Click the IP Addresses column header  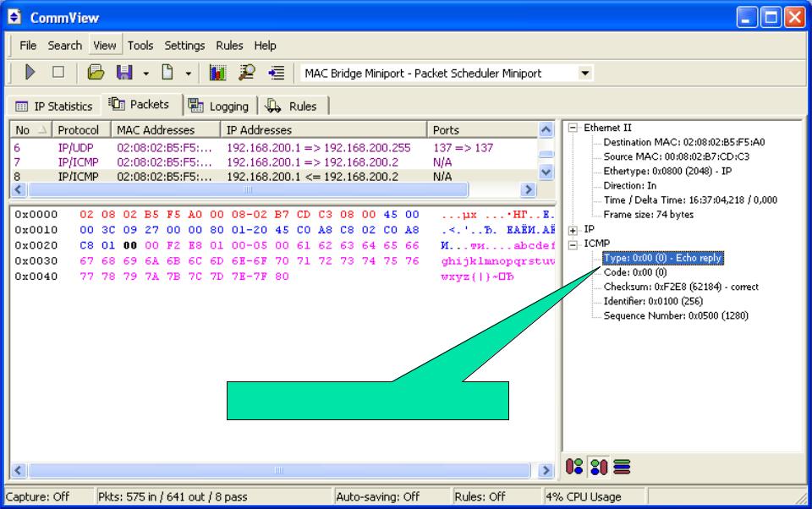[x=323, y=130]
